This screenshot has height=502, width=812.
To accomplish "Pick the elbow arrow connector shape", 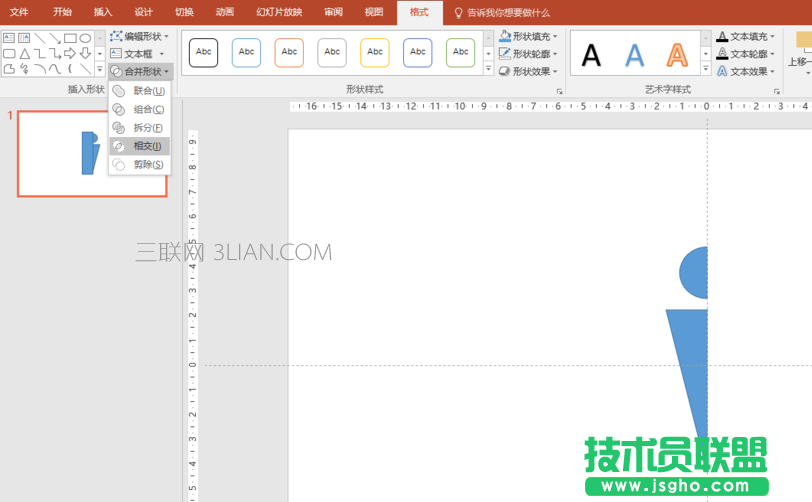I will (55, 53).
